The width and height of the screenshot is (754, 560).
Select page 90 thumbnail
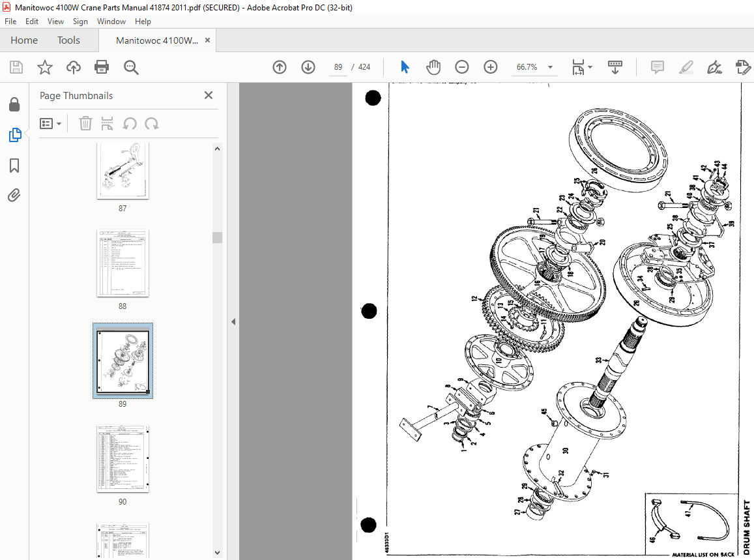tap(123, 458)
